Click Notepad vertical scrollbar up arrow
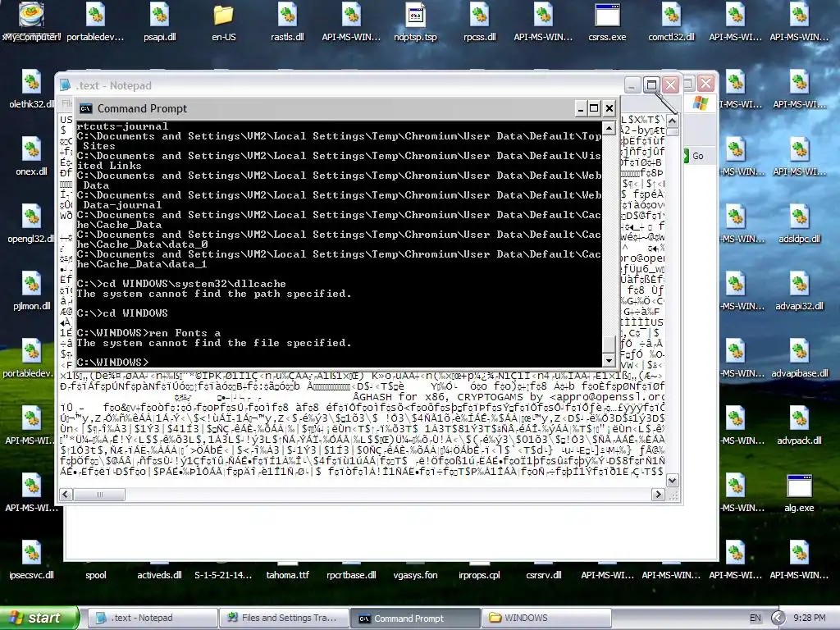This screenshot has width=840, height=630. (672, 120)
